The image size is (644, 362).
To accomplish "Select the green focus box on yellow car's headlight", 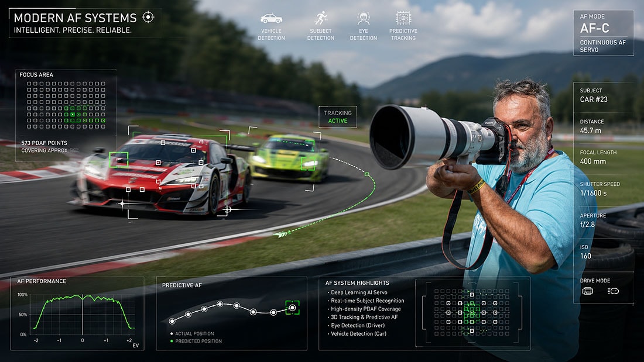I will (x=307, y=164).
